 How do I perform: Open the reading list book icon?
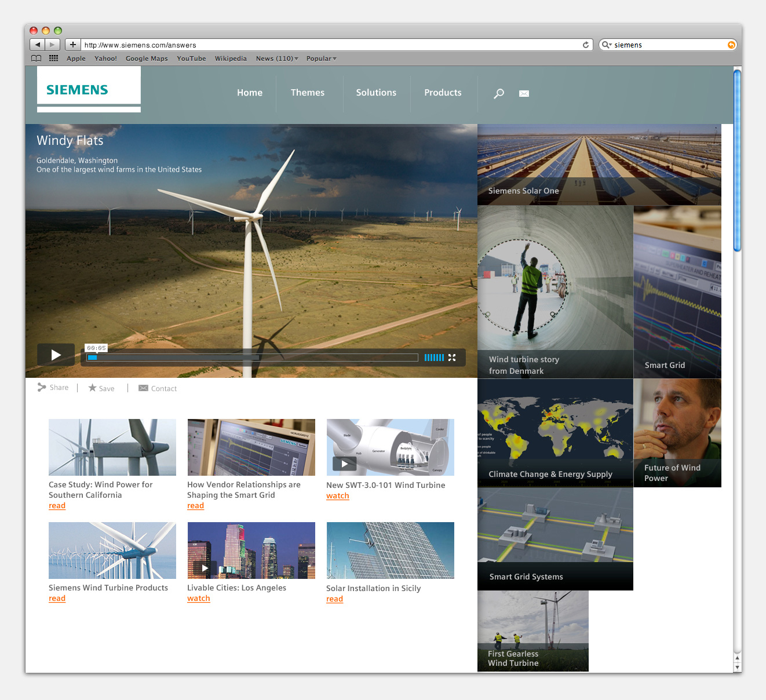pyautogui.click(x=37, y=59)
